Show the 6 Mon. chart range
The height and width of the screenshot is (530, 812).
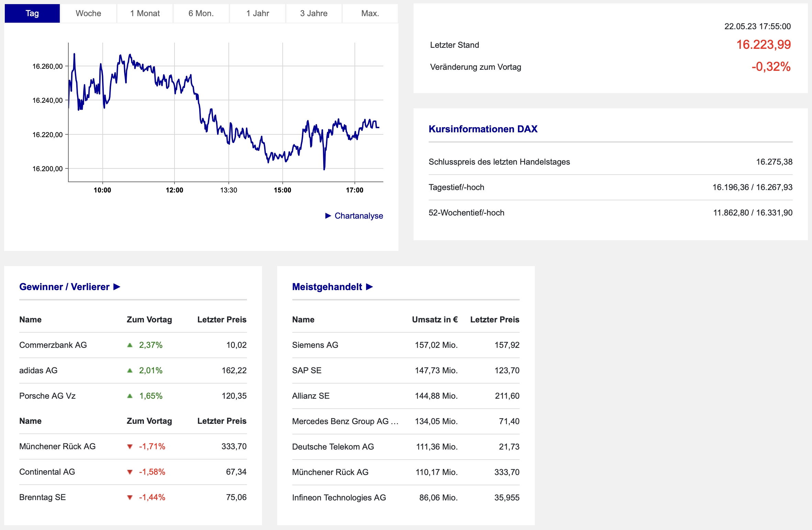[201, 13]
